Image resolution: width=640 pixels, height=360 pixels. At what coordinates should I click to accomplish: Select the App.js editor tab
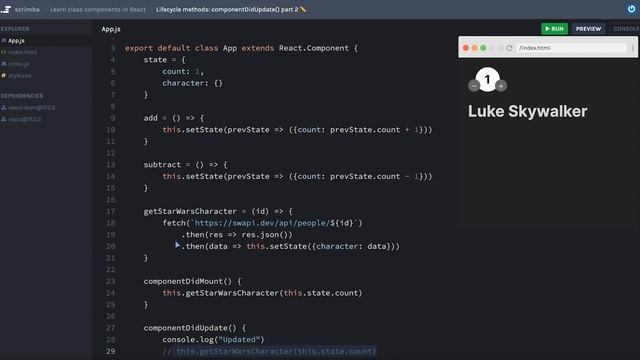[x=111, y=29]
